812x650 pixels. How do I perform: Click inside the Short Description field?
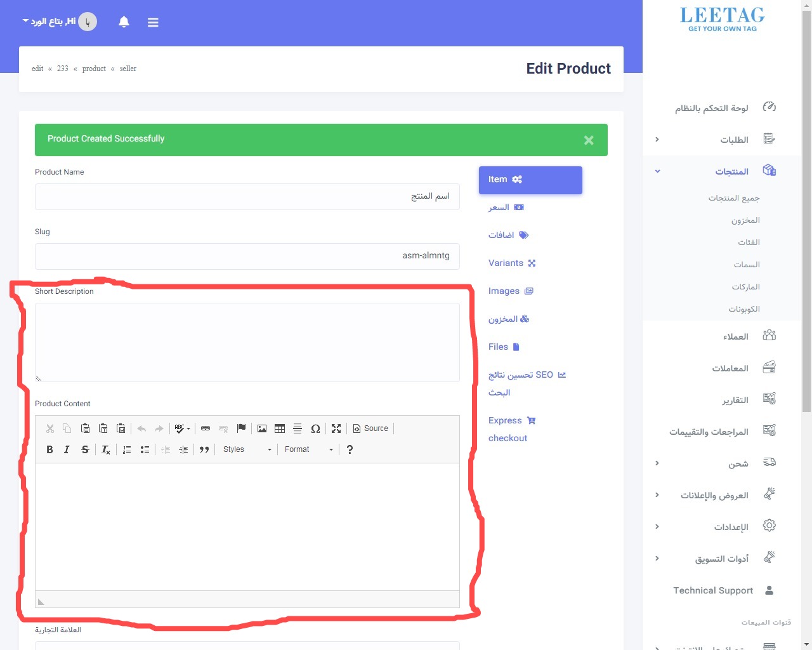click(x=247, y=342)
